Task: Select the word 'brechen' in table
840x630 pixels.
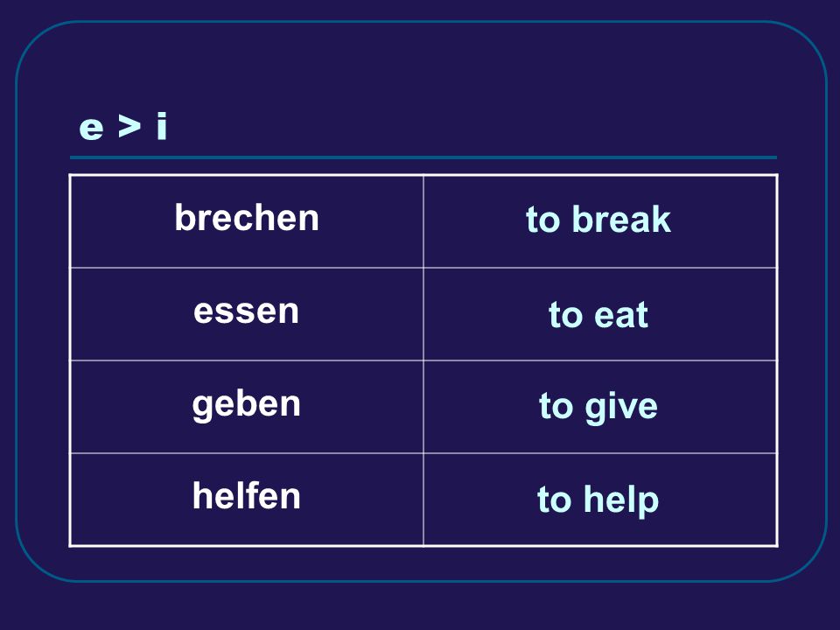Action: coord(247,218)
